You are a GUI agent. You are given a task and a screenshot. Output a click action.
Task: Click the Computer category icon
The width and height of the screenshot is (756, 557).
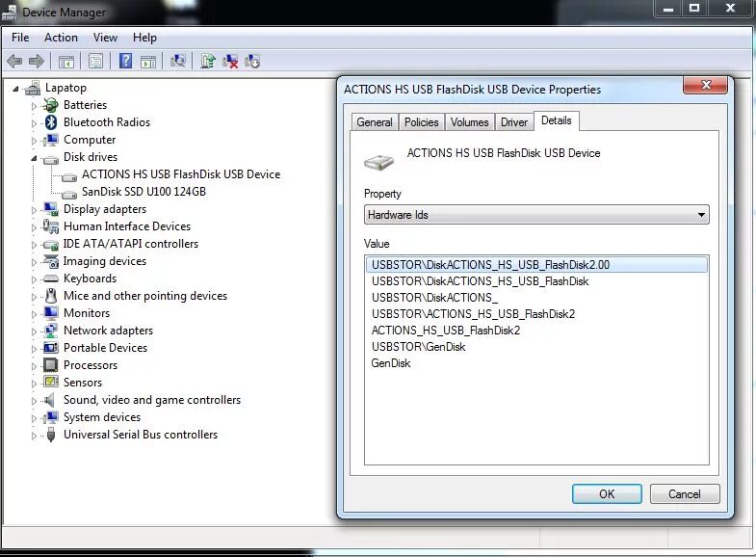pos(51,140)
